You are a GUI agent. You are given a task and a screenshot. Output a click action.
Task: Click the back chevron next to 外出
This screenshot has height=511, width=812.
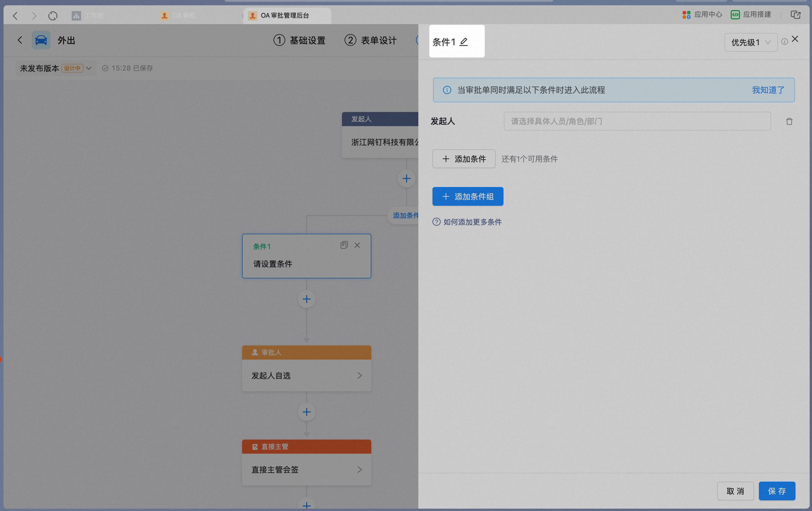[x=20, y=40]
